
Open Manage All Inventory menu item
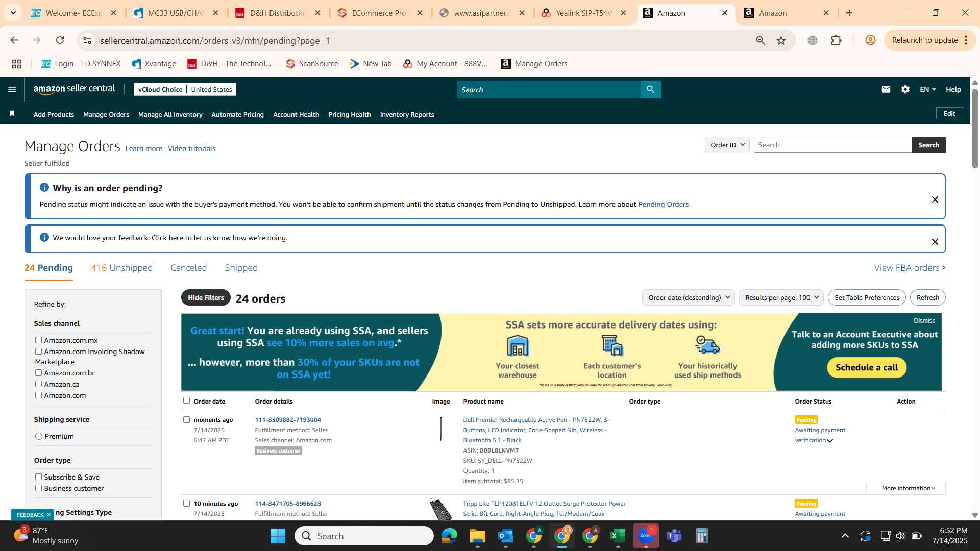[170, 114]
